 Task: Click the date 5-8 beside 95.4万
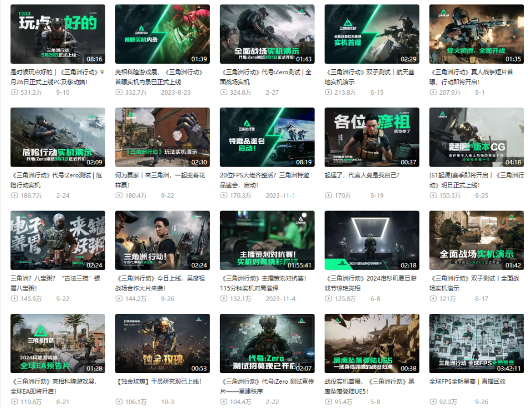click(375, 401)
